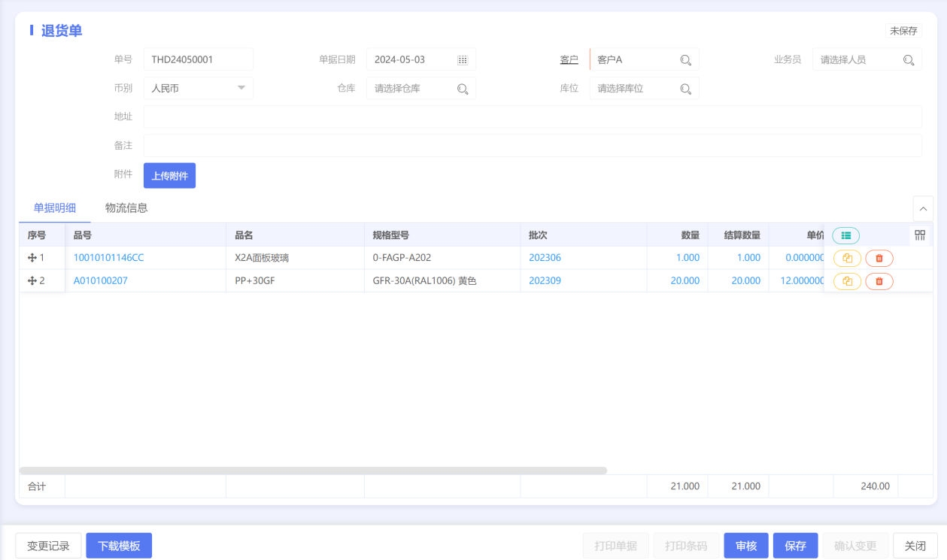Click the 确认变更 button

click(855, 546)
